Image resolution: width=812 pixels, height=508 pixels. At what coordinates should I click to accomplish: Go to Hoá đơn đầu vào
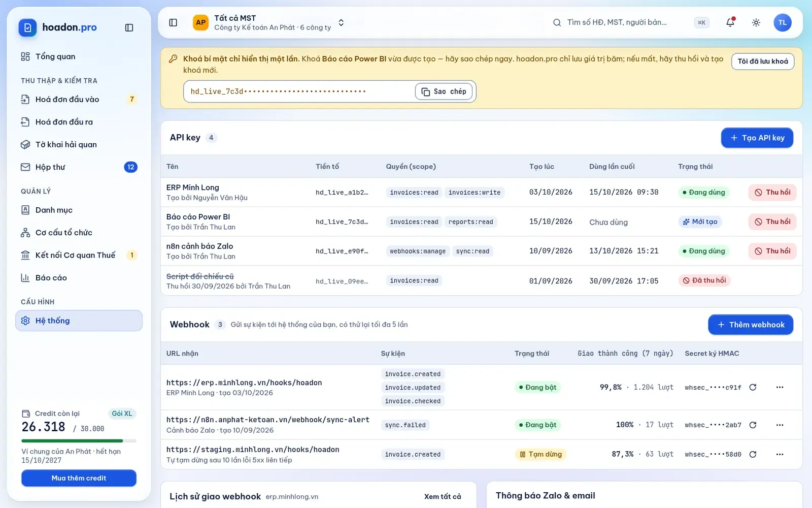(79, 99)
